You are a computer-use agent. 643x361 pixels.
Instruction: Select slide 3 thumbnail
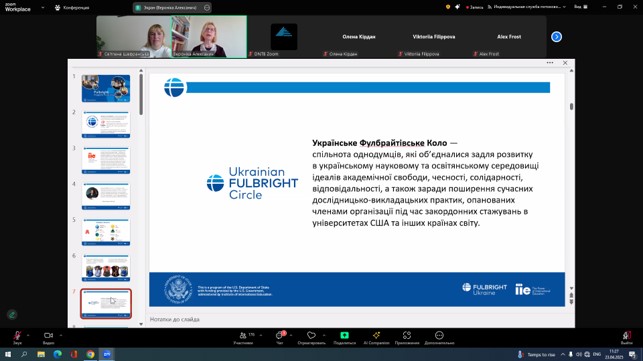[x=106, y=160]
